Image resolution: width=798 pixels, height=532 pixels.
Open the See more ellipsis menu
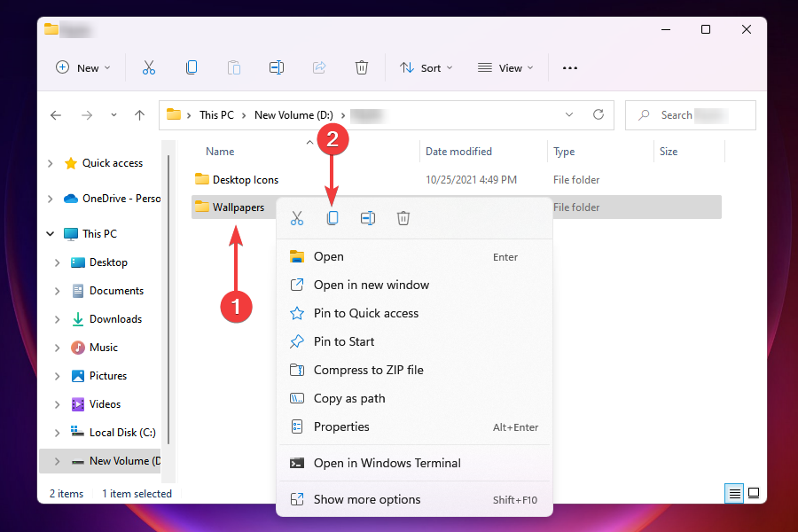pyautogui.click(x=570, y=67)
